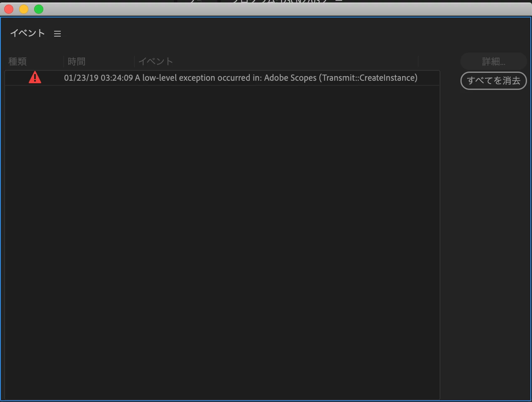Close the window with red button
The width and height of the screenshot is (532, 402).
[x=9, y=9]
